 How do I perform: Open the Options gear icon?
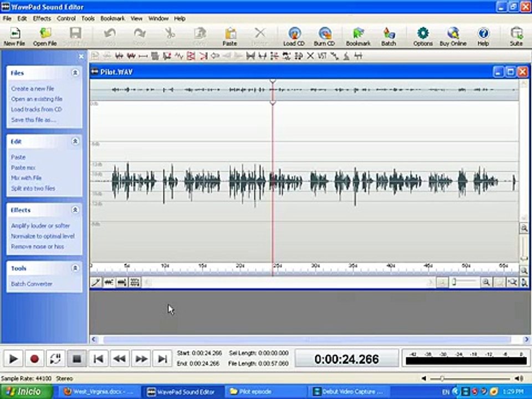(423, 37)
